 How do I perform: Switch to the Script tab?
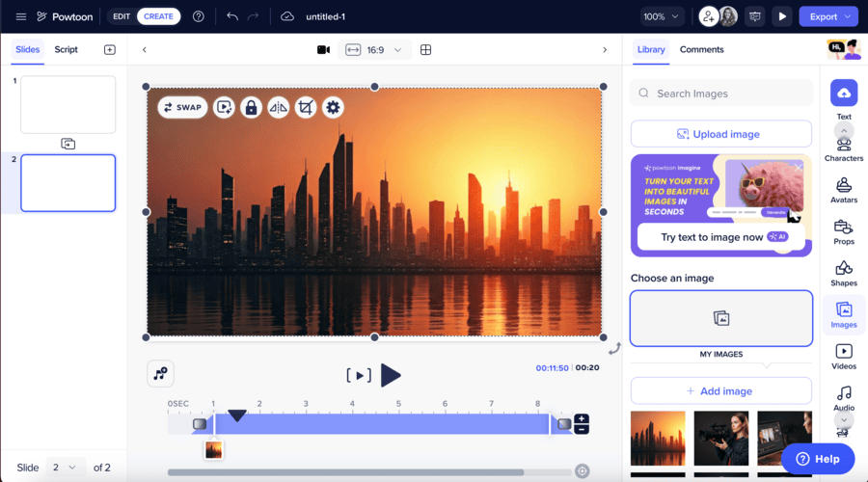click(67, 49)
